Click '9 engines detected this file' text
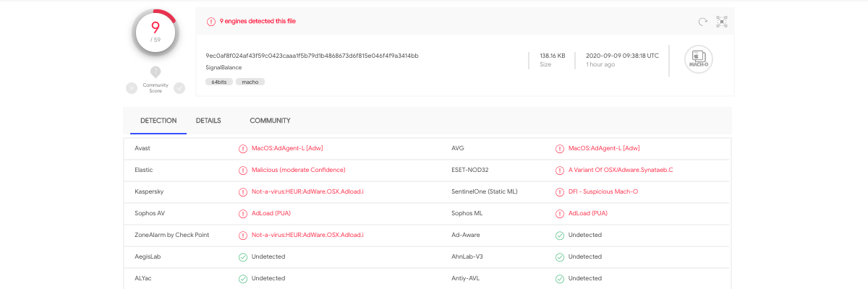Viewport: 868px width, 289px height. [x=258, y=22]
